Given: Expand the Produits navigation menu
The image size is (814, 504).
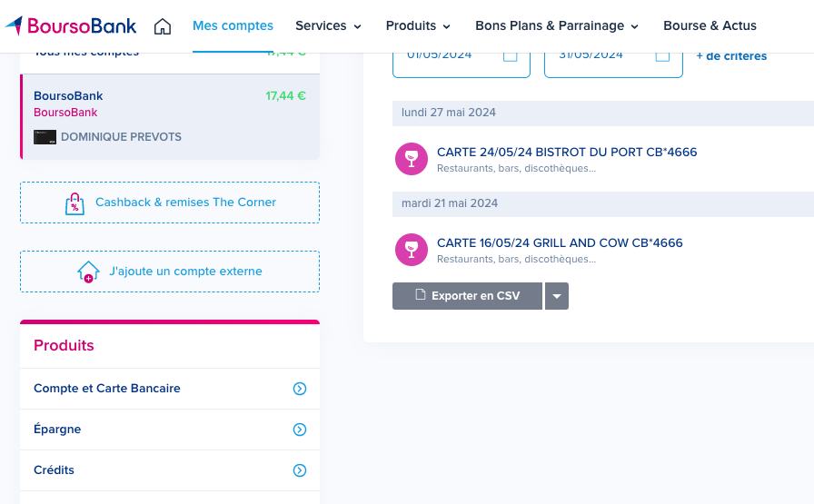Looking at the screenshot, I should point(418,25).
